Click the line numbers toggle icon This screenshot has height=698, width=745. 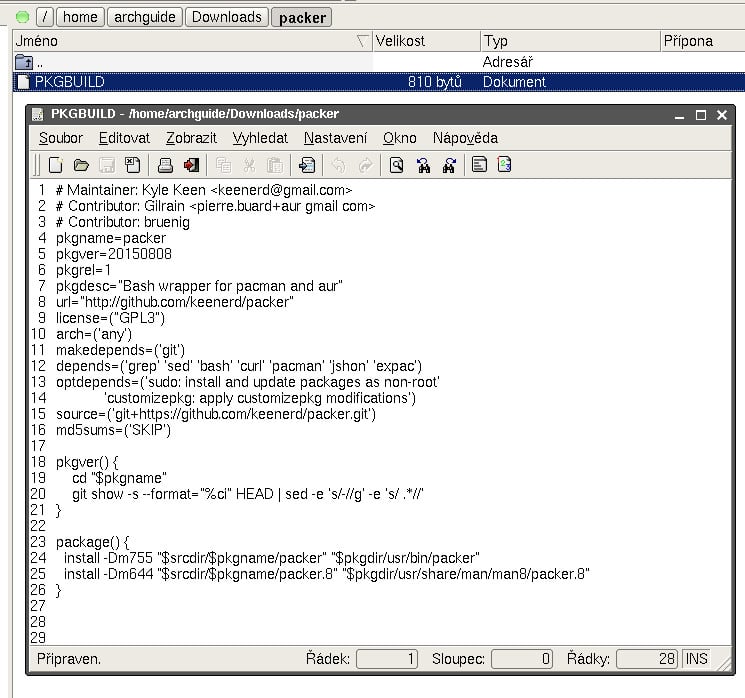pos(504,164)
